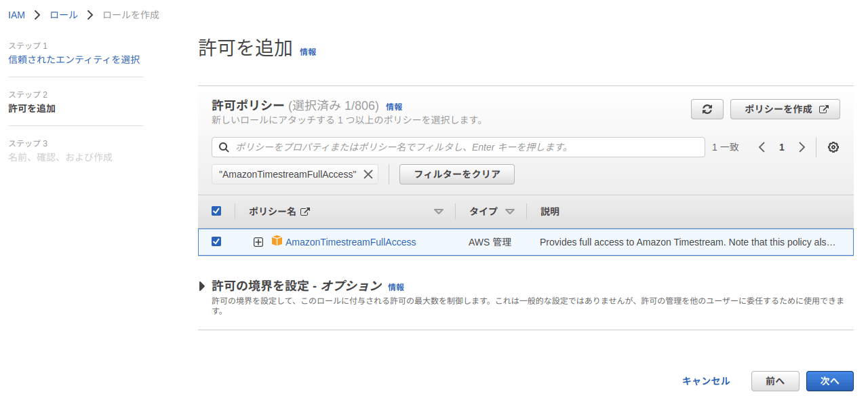Click the orange policy cube icon
868x413 pixels.
click(277, 241)
